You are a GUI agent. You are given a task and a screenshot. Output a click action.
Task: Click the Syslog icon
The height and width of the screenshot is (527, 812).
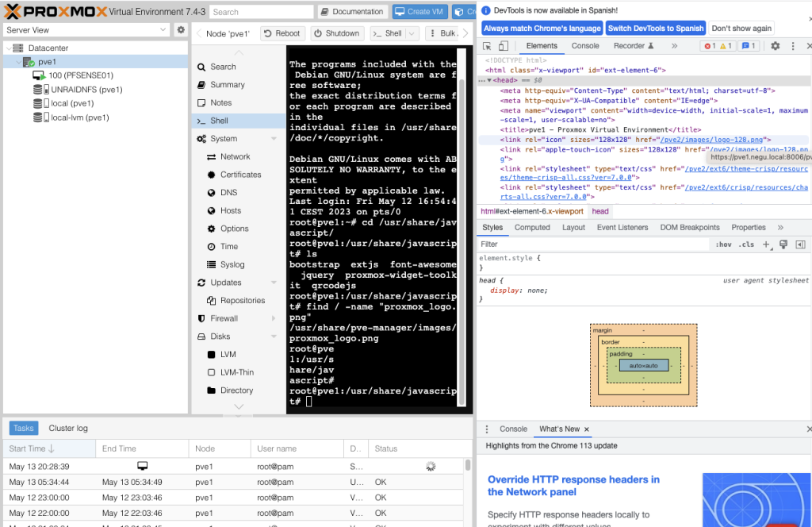click(x=209, y=264)
